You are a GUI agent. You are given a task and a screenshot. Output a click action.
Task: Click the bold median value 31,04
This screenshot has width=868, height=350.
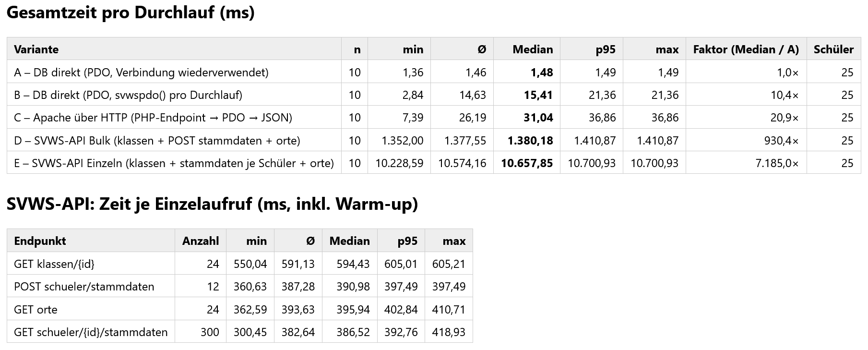tap(538, 118)
